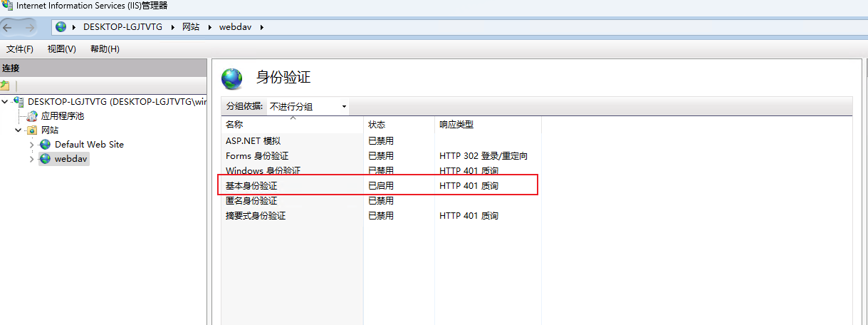Click the Default Web Site globe icon
Image resolution: width=868 pixels, height=325 pixels.
pyautogui.click(x=46, y=145)
